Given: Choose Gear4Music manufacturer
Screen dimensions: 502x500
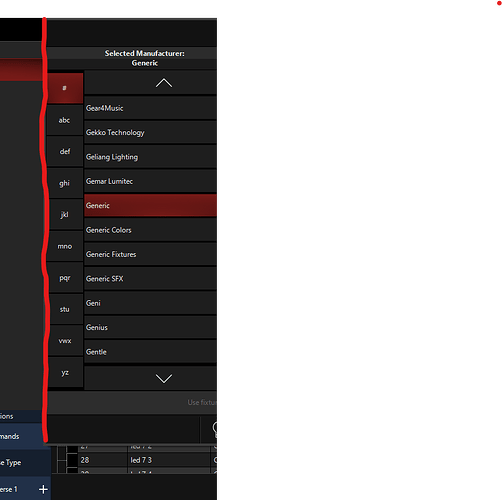Looking at the screenshot, I should click(150, 108).
